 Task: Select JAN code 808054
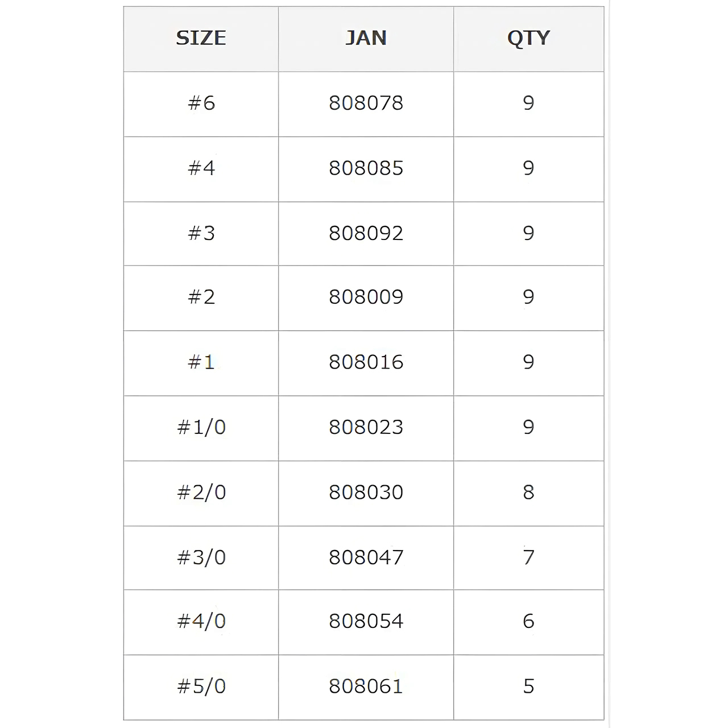click(x=366, y=621)
